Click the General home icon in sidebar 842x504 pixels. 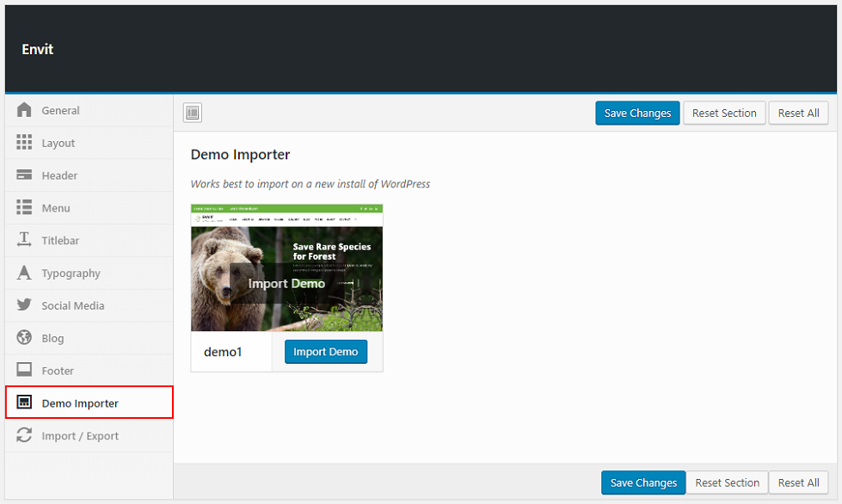[24, 110]
